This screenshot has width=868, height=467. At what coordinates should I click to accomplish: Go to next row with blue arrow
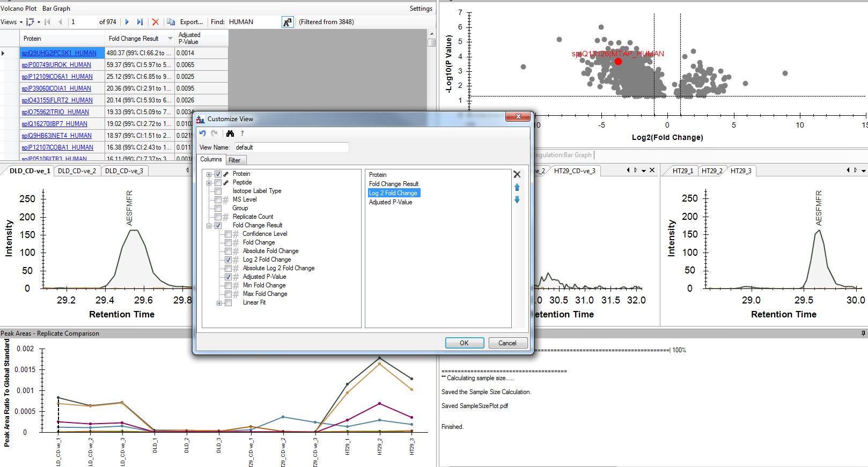[x=127, y=22]
